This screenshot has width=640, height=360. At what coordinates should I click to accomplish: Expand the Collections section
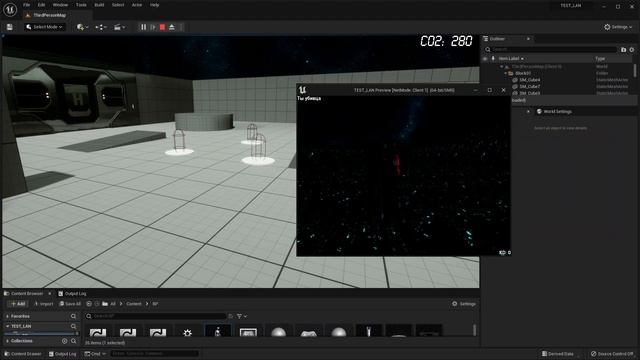point(7,341)
